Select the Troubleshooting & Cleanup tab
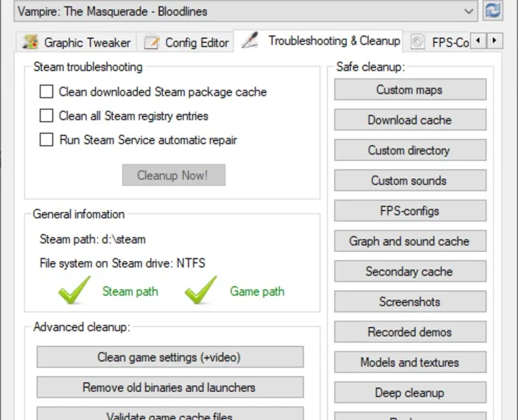The height and width of the screenshot is (420, 518). tap(318, 41)
